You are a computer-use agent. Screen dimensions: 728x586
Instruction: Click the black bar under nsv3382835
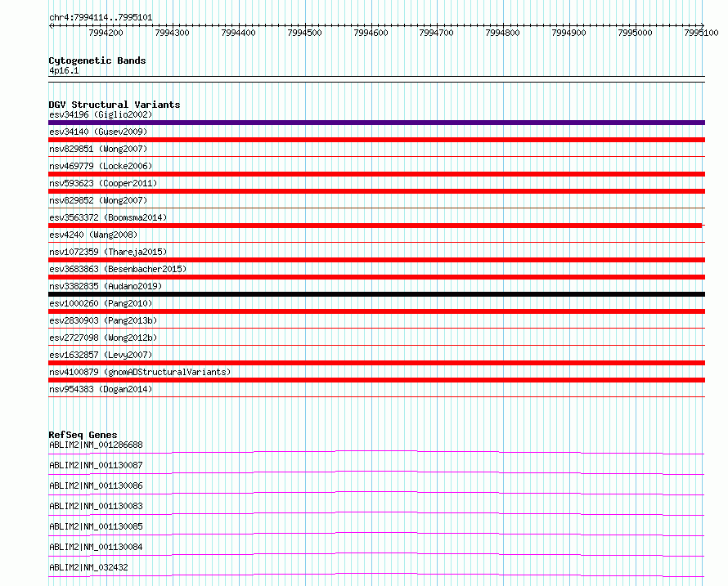[376, 294]
